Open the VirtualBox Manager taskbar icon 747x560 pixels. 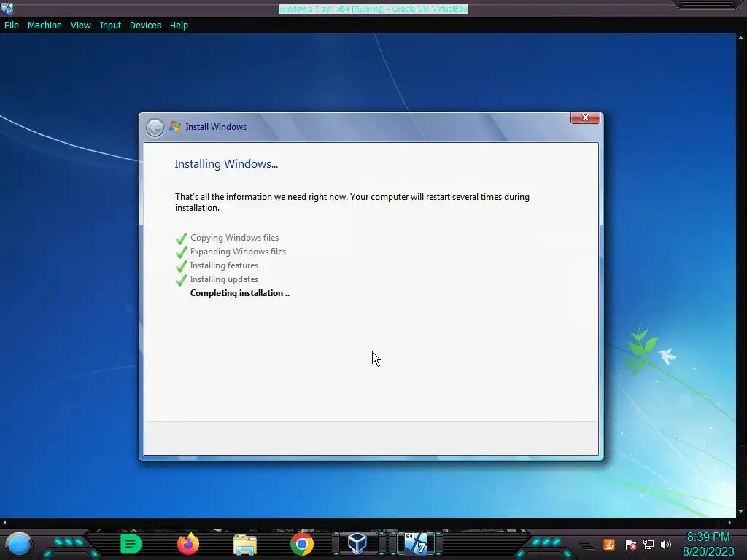(x=357, y=543)
